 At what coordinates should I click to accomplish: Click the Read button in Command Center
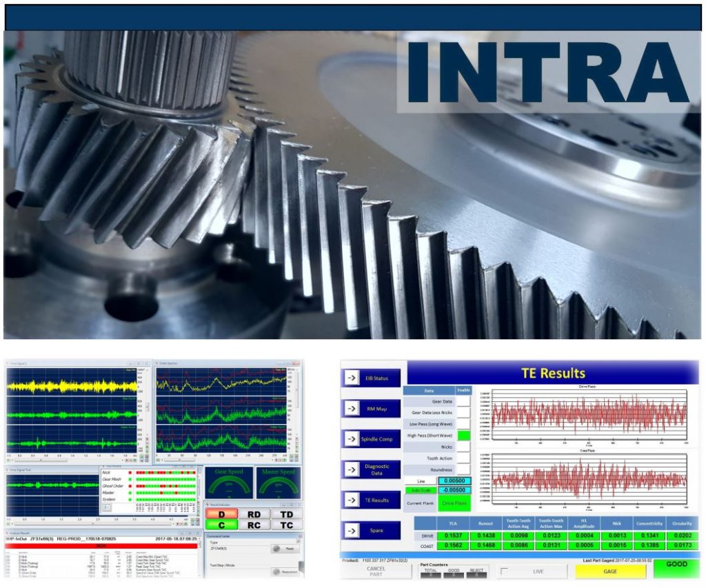tap(285, 549)
